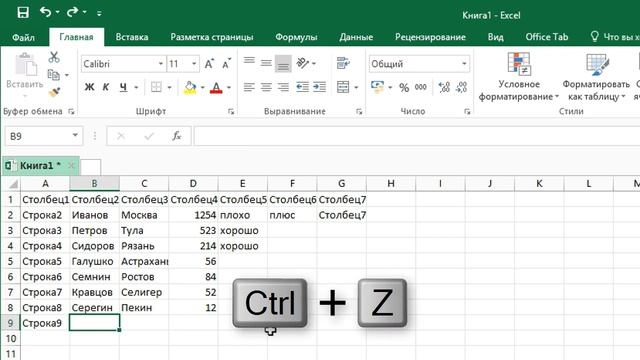
Task: Switch to the Рецензирование tab
Action: tap(430, 37)
